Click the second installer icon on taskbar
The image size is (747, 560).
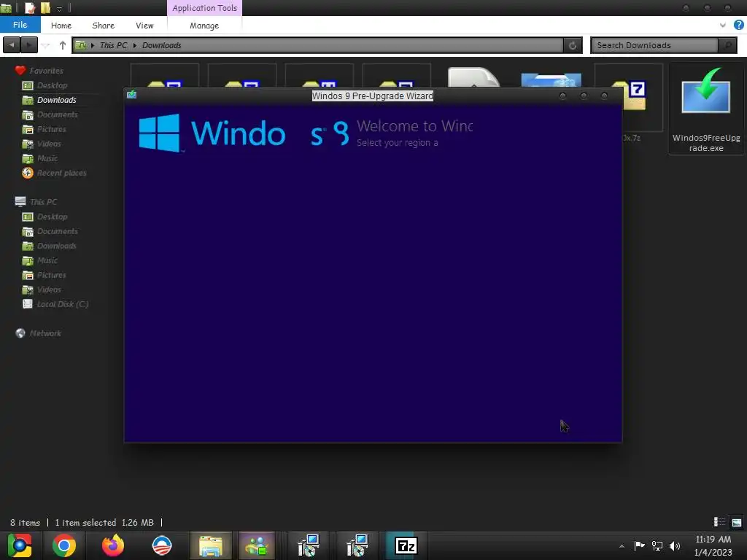click(x=357, y=545)
